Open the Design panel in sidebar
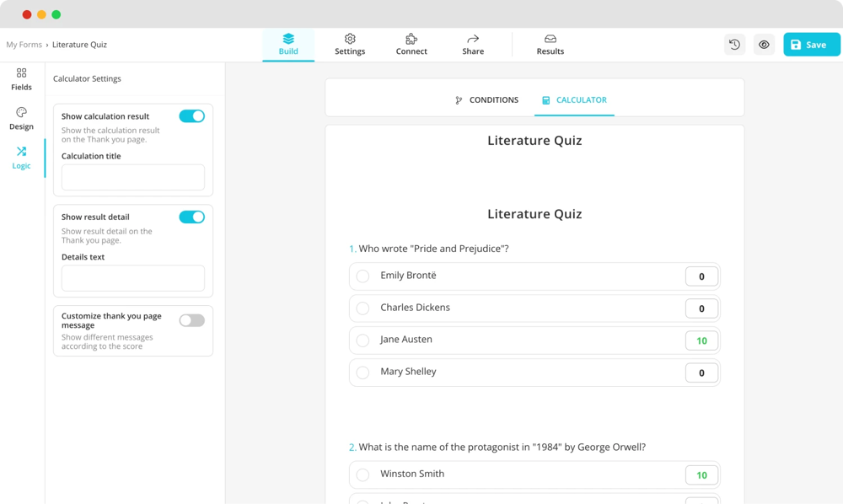Image resolution: width=843 pixels, height=504 pixels. 21,118
